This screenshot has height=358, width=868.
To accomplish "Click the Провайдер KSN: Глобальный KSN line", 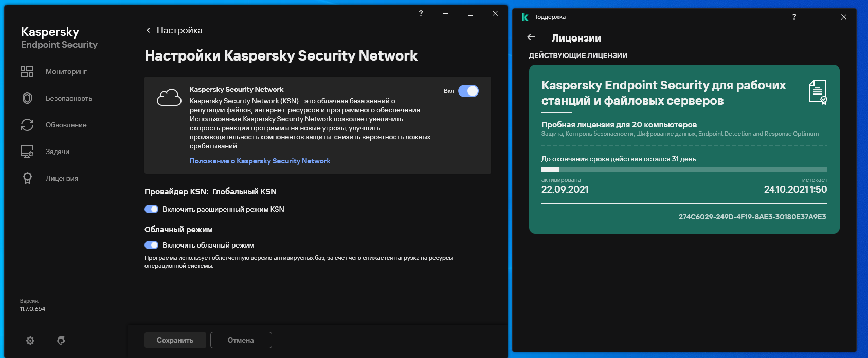I will click(x=210, y=191).
